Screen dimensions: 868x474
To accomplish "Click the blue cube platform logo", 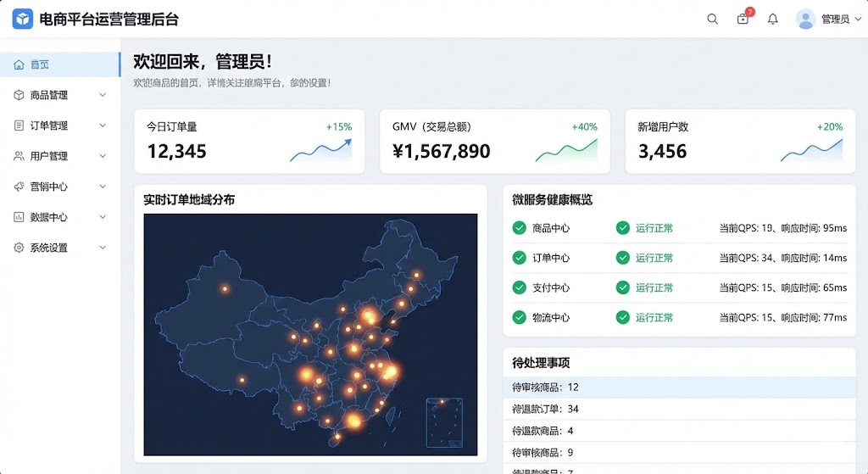I will [x=23, y=19].
